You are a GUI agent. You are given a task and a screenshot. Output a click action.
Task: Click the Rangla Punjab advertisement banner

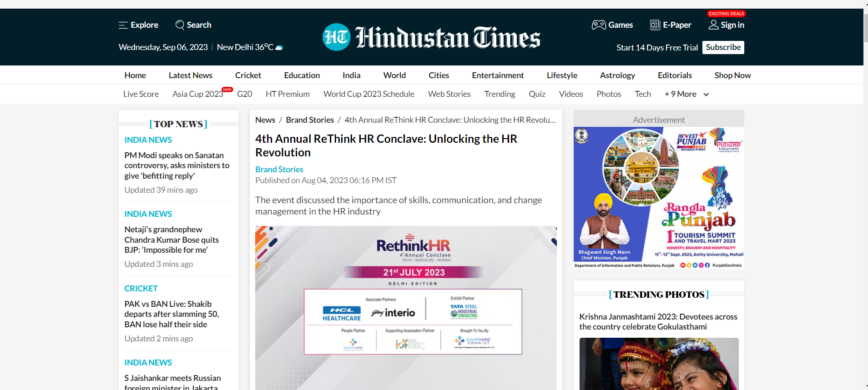coord(659,198)
